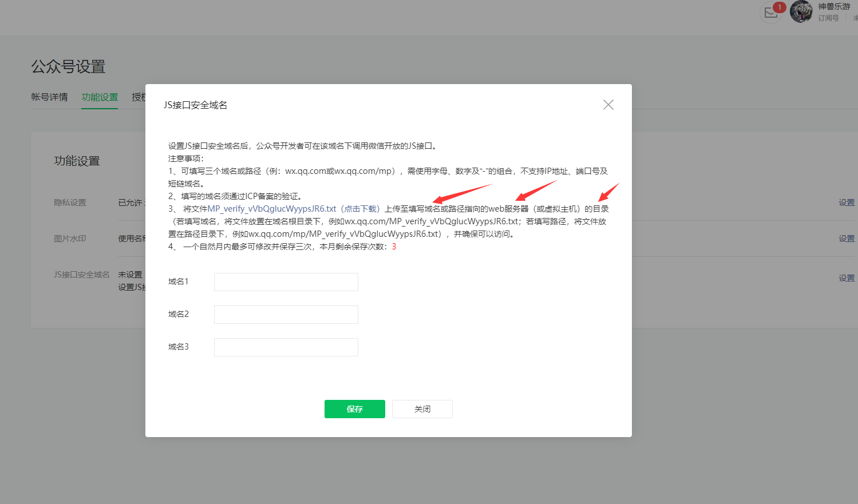
Task: Click the 订阅号 account type label
Action: tap(828, 18)
